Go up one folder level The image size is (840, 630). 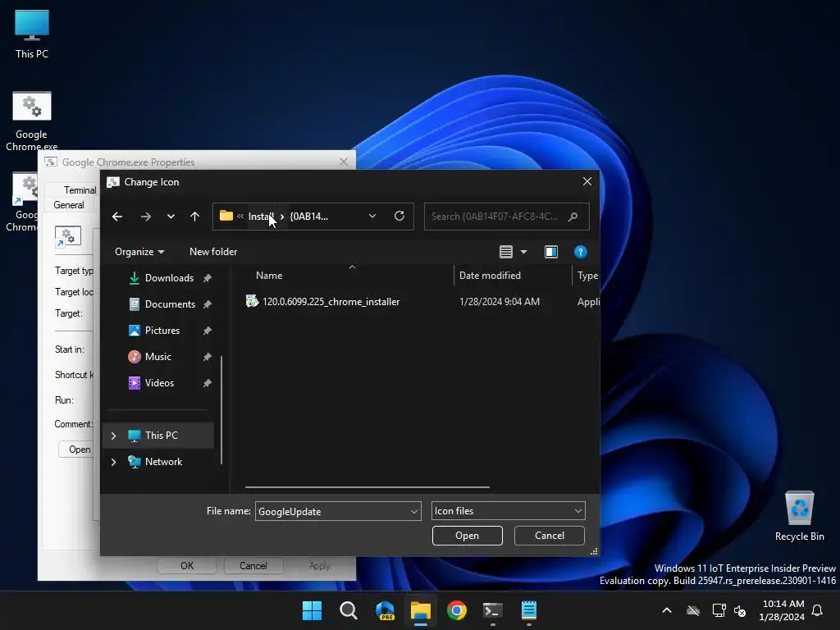194,217
